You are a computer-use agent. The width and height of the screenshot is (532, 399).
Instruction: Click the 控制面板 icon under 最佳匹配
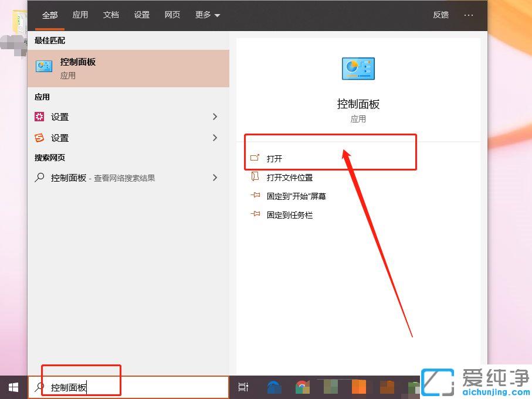[43, 66]
